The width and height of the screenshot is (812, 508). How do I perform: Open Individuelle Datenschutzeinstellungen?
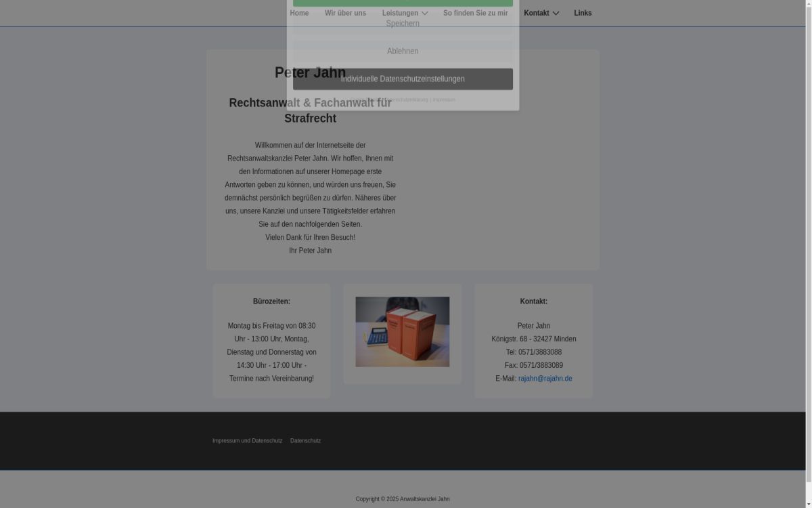pos(402,79)
